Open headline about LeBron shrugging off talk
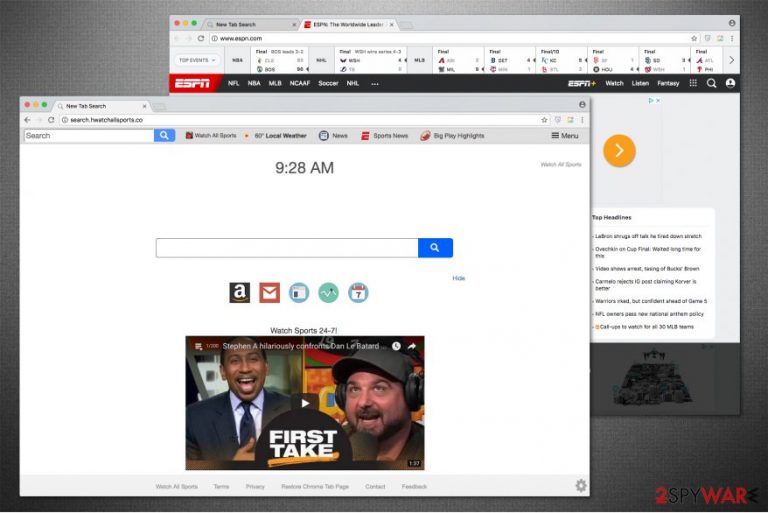The height and width of the screenshot is (513, 768). pyautogui.click(x=648, y=236)
